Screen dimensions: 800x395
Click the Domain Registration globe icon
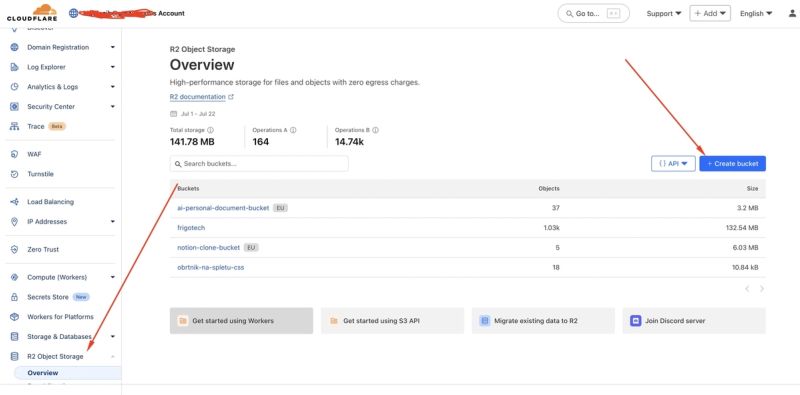(x=14, y=47)
